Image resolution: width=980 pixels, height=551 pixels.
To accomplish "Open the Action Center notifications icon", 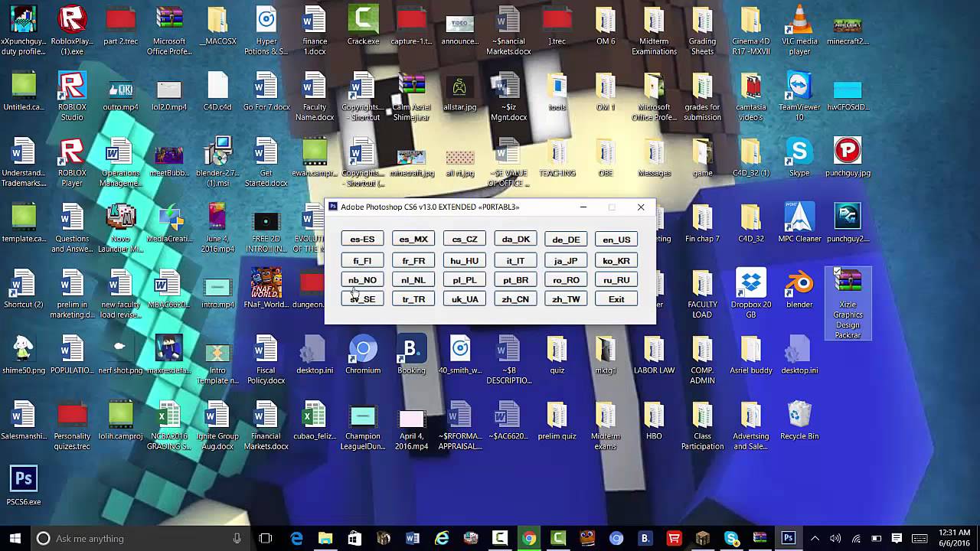I will (x=897, y=538).
